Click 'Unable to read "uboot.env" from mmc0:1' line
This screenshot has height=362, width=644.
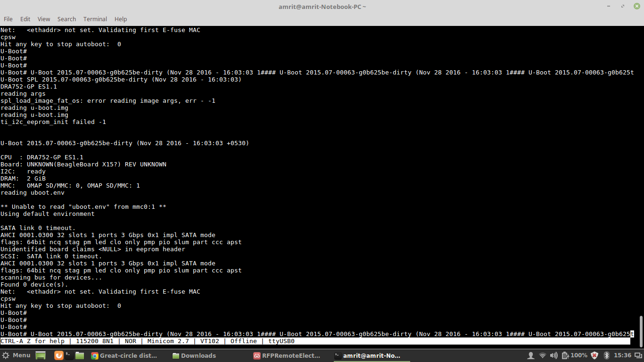(83, 207)
